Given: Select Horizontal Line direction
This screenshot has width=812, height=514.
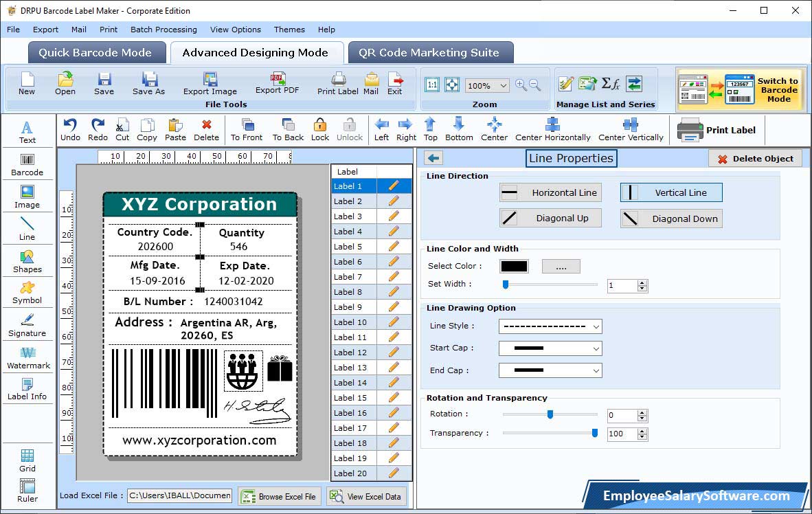Looking at the screenshot, I should click(x=550, y=192).
